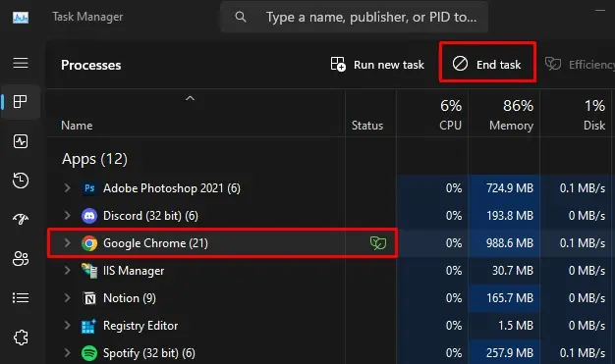Click the Spotify app icon

pyautogui.click(x=89, y=353)
